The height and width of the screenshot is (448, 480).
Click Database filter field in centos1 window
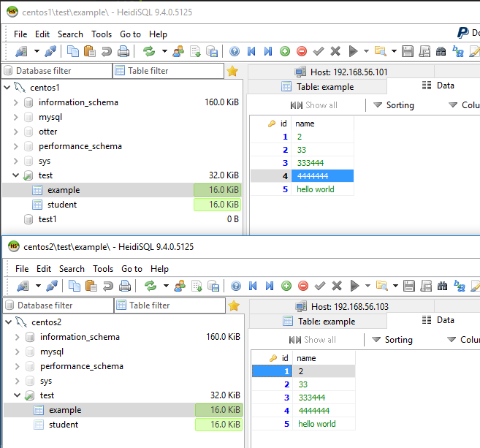(x=57, y=71)
